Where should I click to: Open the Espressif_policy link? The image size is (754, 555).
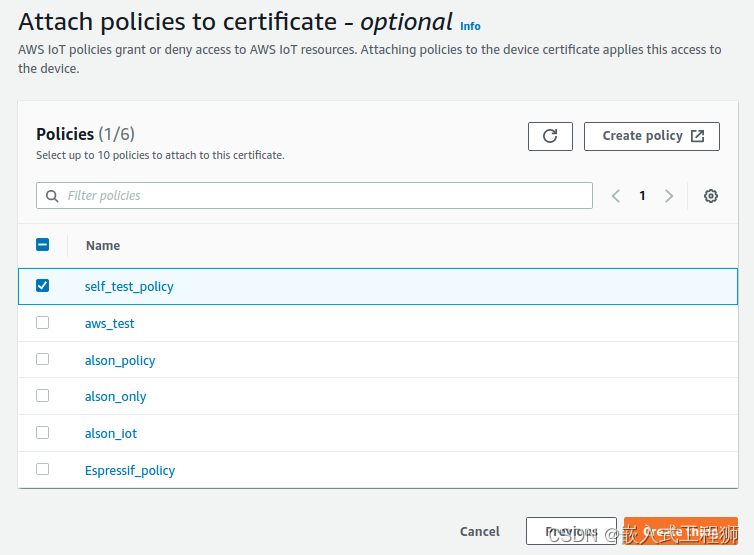coord(130,470)
